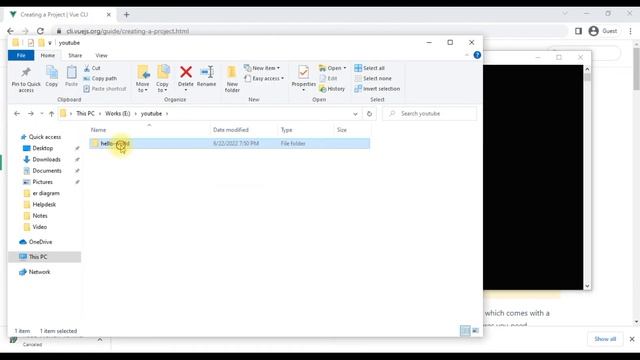This screenshot has height=360, width=640.
Task: Open the Guest profile button in Chrome
Action: tap(603, 31)
